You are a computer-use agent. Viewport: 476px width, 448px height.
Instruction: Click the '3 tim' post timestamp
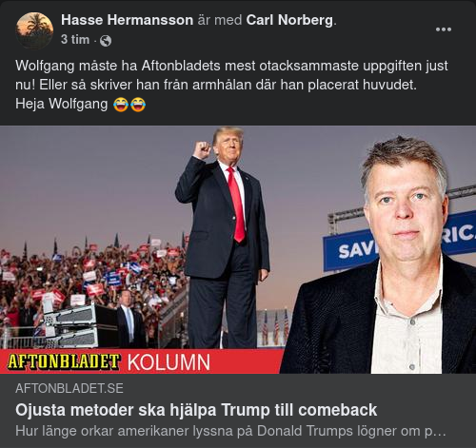75,40
